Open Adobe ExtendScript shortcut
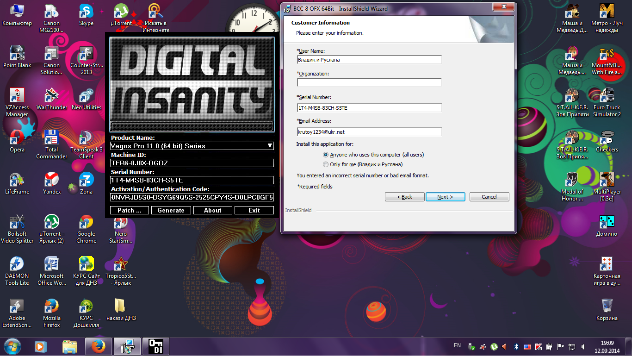The height and width of the screenshot is (363, 644). (17, 313)
